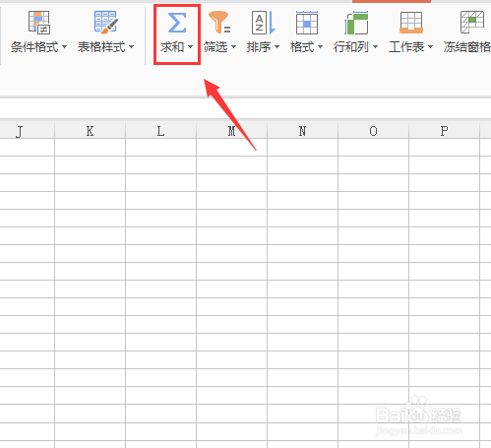491x448 pixels.
Task: Click the Sort (排序) A-Z icon
Action: pos(264,23)
